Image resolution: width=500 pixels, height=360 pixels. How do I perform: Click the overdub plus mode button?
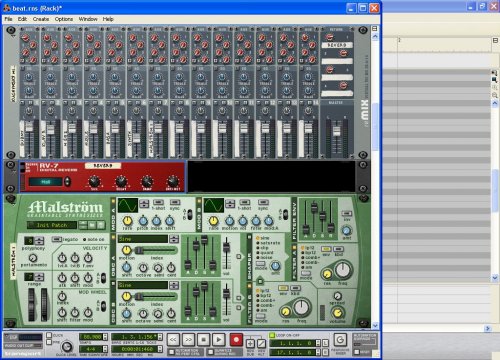point(250,343)
